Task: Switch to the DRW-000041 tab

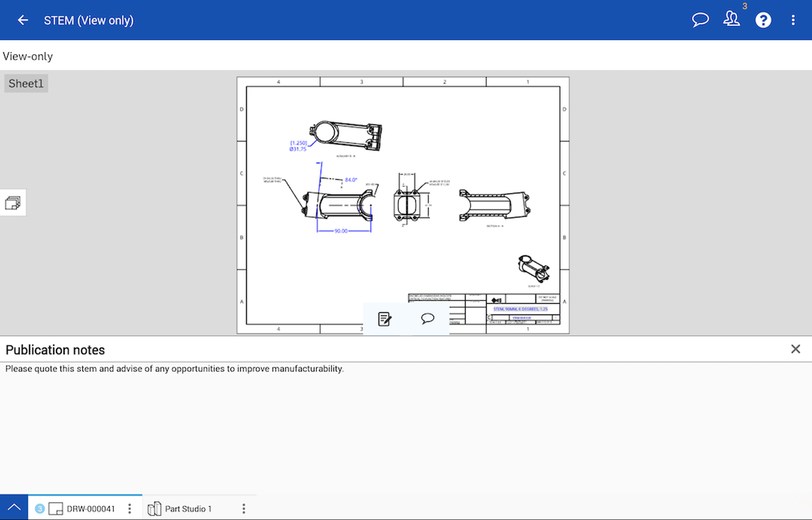Action: tap(90, 508)
